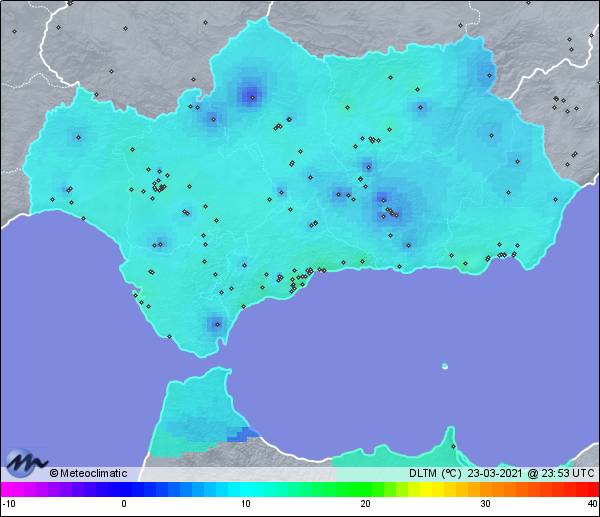600x517 pixels.
Task: Click the red end of the color scale
Action: (592, 489)
